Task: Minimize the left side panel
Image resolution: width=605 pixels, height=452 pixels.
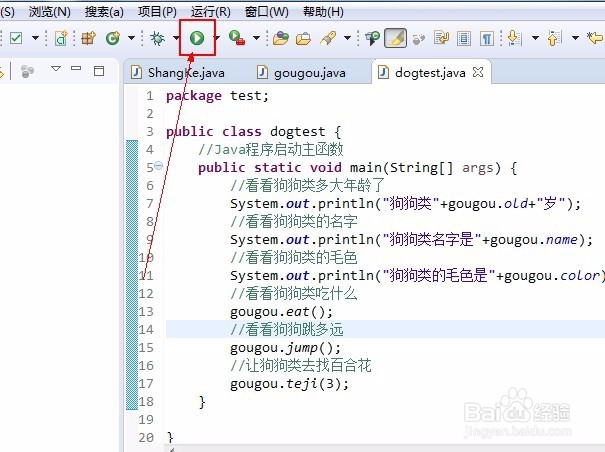Action: (x=76, y=68)
